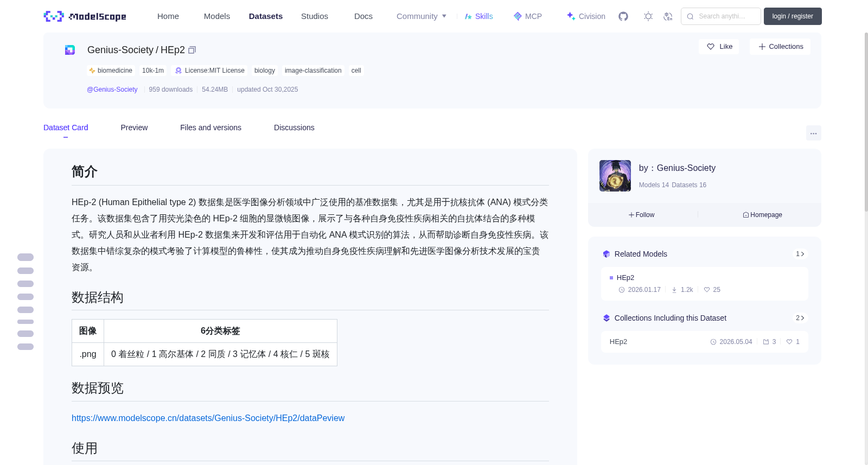Image resolution: width=868 pixels, height=465 pixels.
Task: Open the GitHub icon link
Action: pos(623,16)
